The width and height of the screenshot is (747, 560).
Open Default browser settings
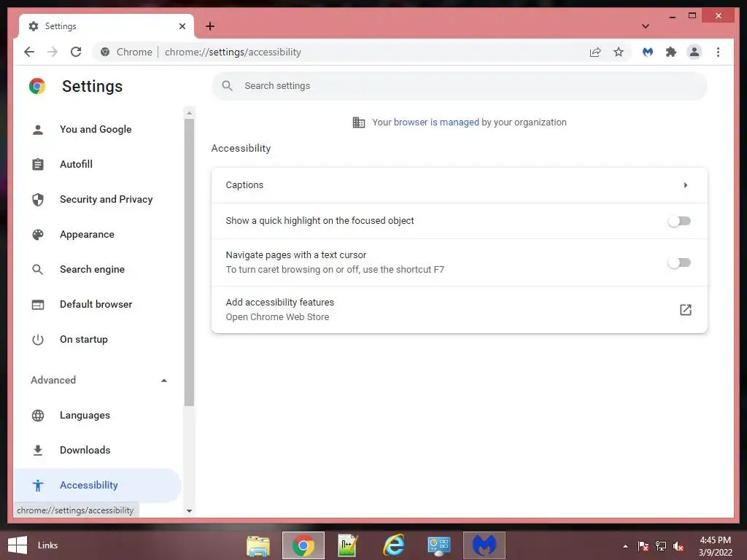[98, 304]
